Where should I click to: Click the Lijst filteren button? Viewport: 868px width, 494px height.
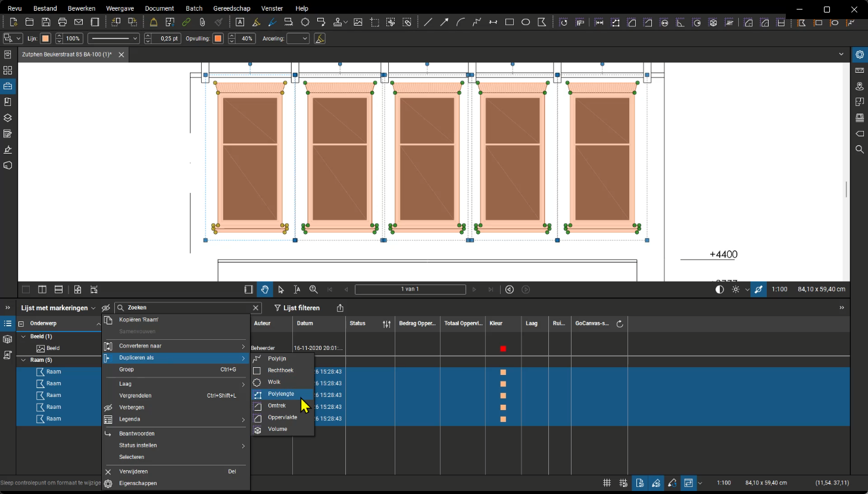[297, 308]
